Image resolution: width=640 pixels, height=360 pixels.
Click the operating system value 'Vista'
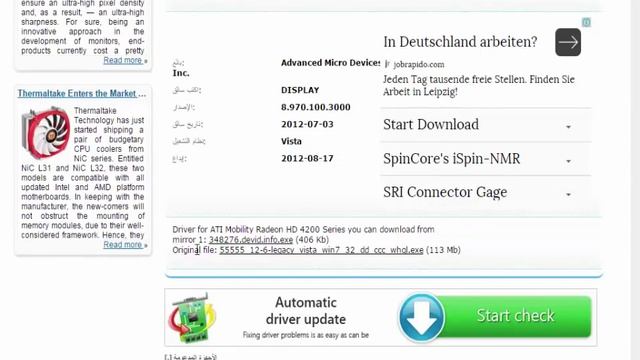291,141
